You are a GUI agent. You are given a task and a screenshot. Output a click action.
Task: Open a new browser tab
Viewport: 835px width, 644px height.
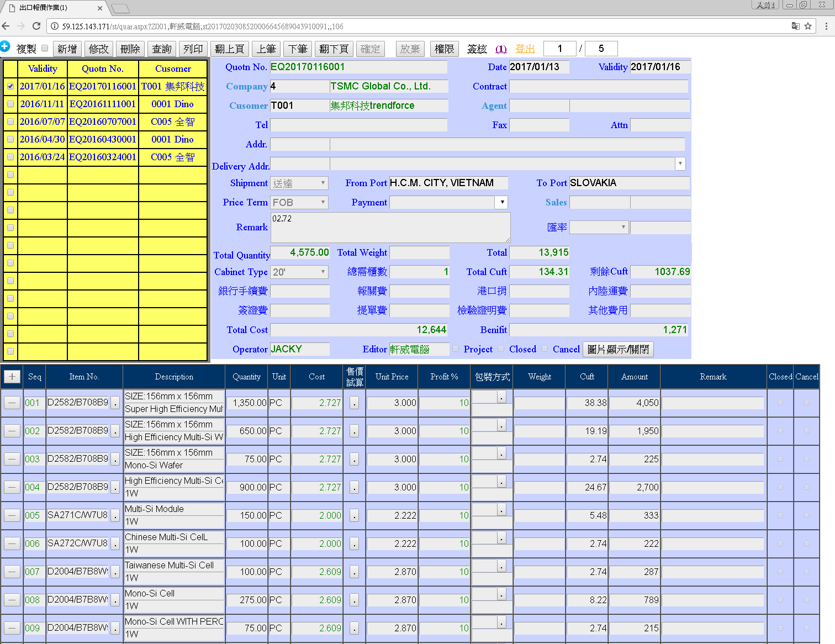[x=120, y=9]
